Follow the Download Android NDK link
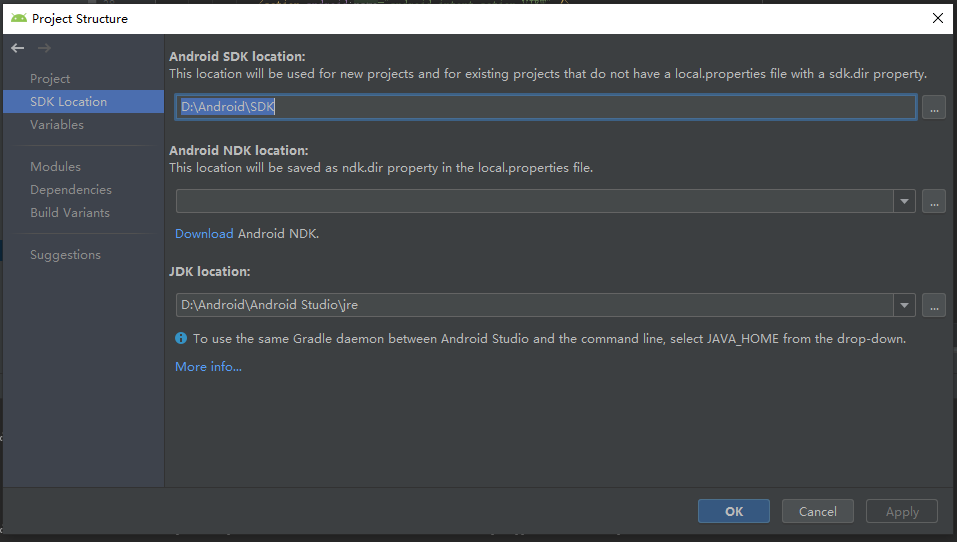The height and width of the screenshot is (542, 957). (204, 234)
